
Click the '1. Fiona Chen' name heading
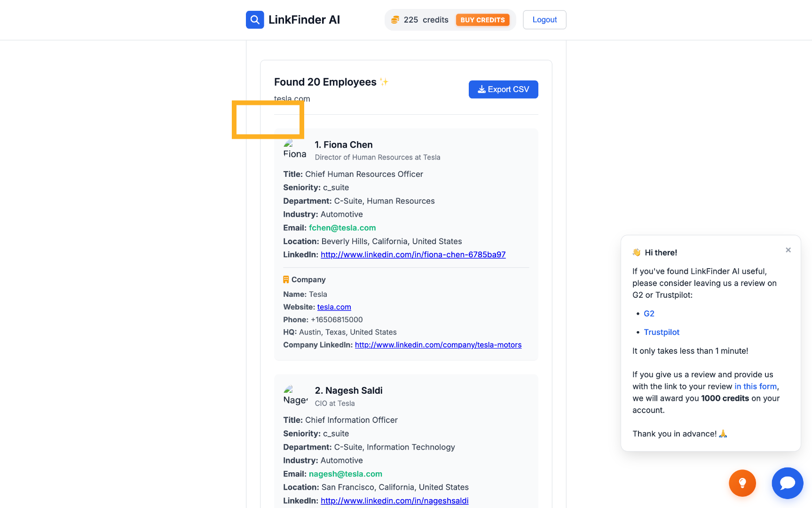(344, 144)
